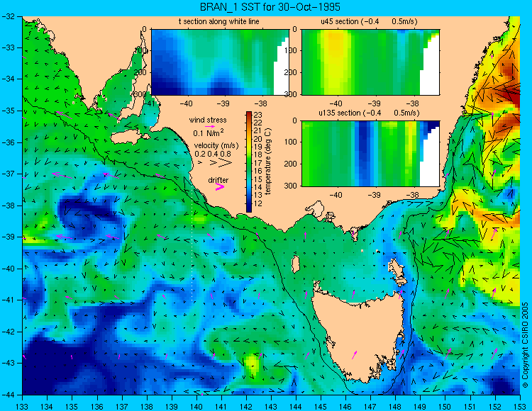Click the 'drifter' legend label
The image size is (532, 411).
click(218, 180)
